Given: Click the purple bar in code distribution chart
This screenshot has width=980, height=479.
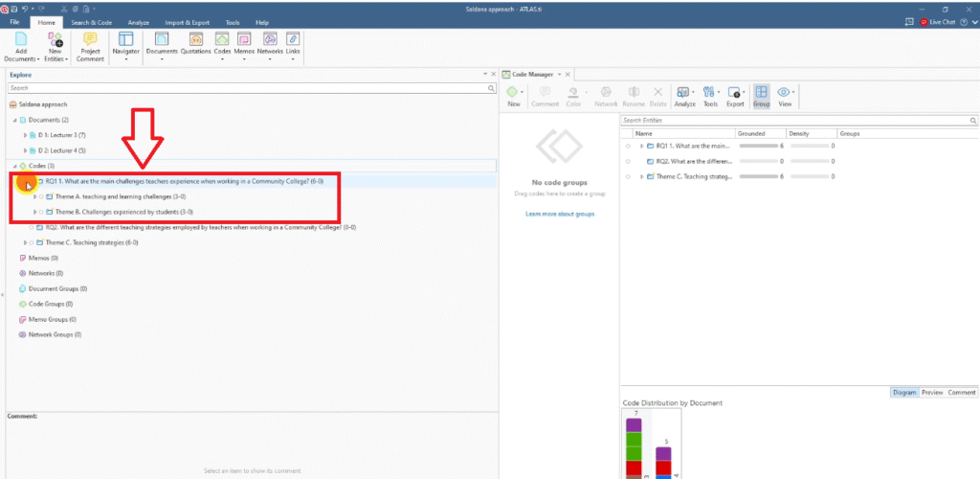Looking at the screenshot, I should coord(633,423).
